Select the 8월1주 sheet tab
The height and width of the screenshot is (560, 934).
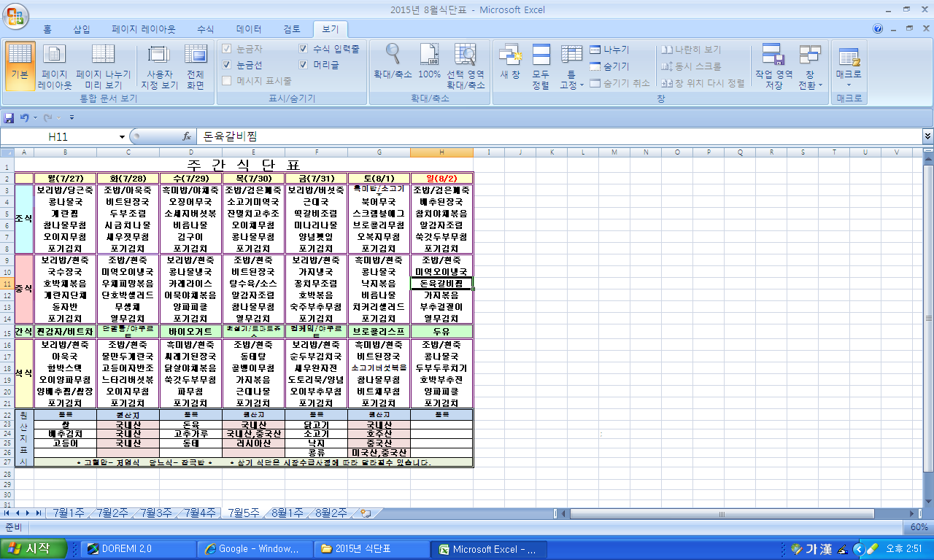click(287, 513)
